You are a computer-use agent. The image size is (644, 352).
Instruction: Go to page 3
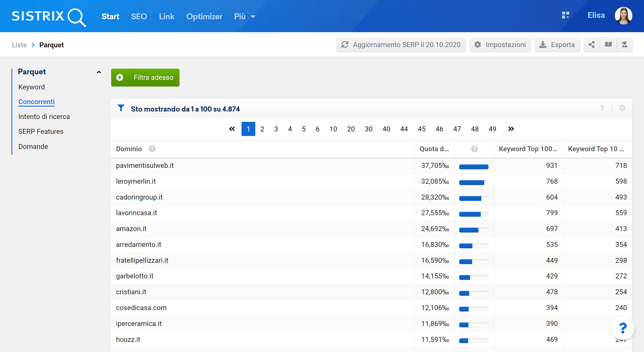(276, 129)
